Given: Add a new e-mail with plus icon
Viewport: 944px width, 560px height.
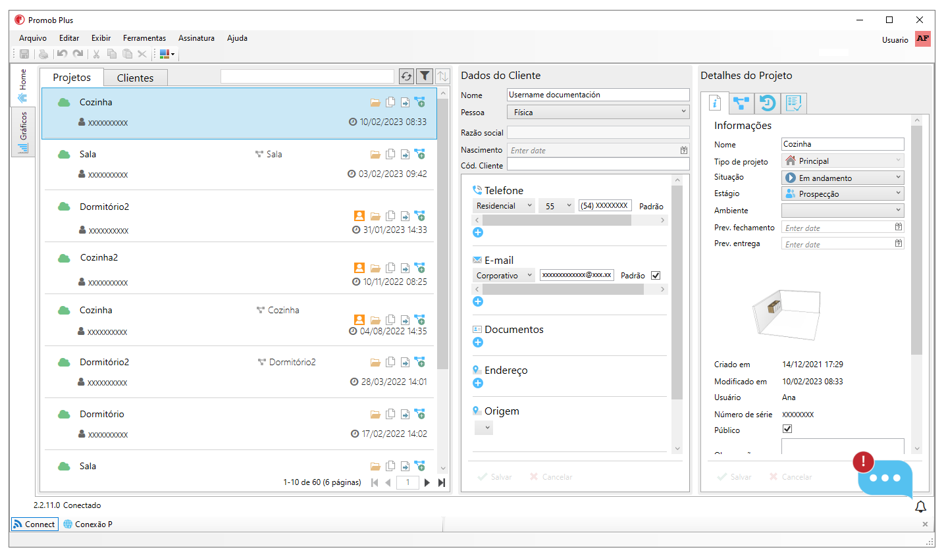Looking at the screenshot, I should point(478,301).
